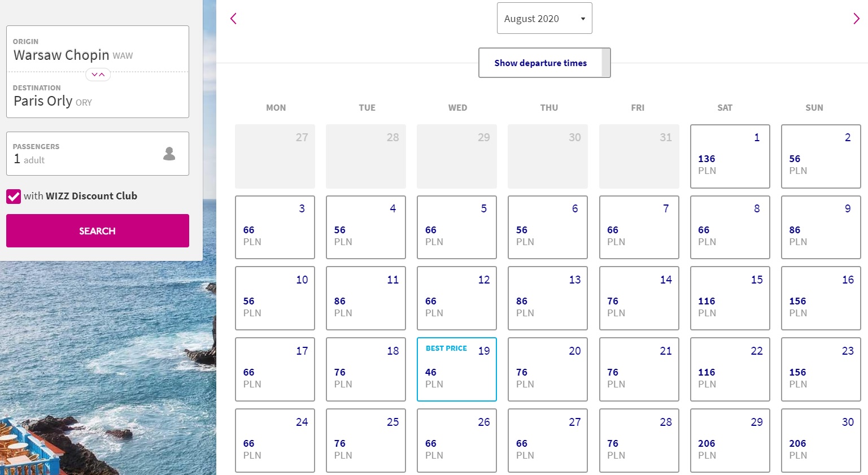The image size is (868, 475).
Task: Swap origin and destination airports
Action: [x=98, y=75]
